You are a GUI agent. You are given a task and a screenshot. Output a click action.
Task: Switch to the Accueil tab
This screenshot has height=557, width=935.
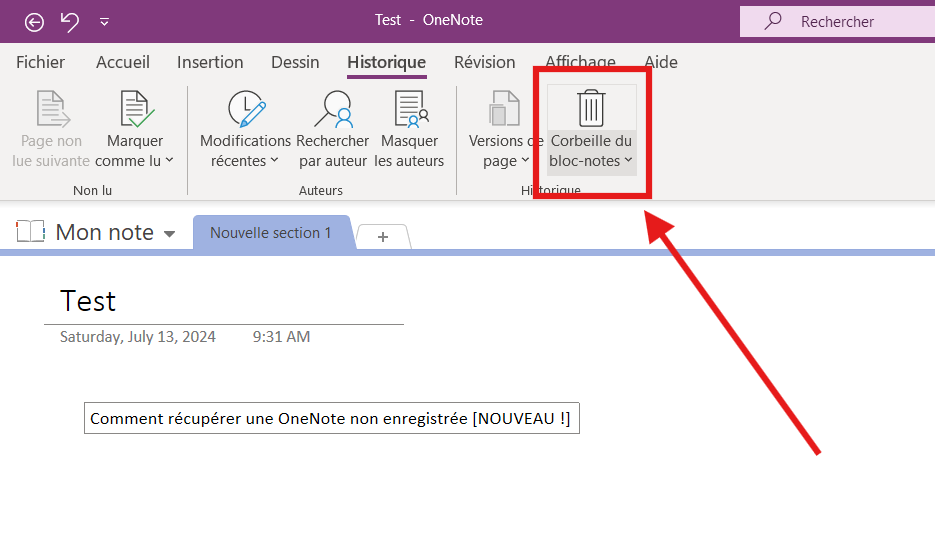click(x=123, y=62)
